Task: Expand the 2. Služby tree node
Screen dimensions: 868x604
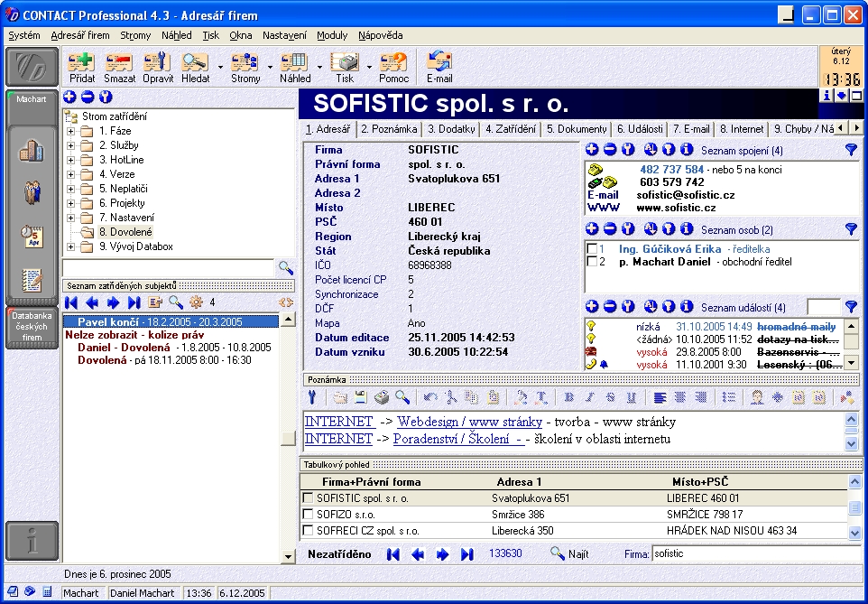Action: (71, 145)
